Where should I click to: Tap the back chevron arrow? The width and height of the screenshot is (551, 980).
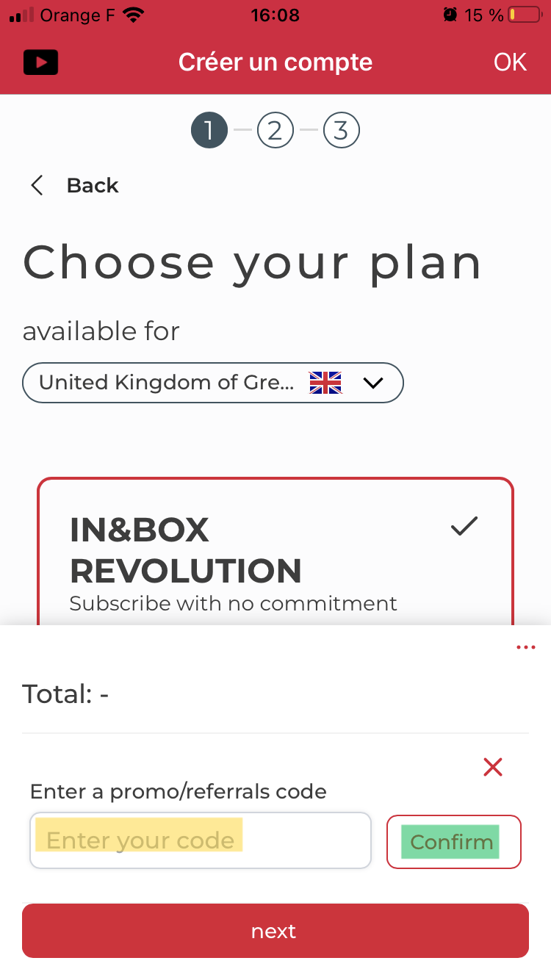pos(37,185)
